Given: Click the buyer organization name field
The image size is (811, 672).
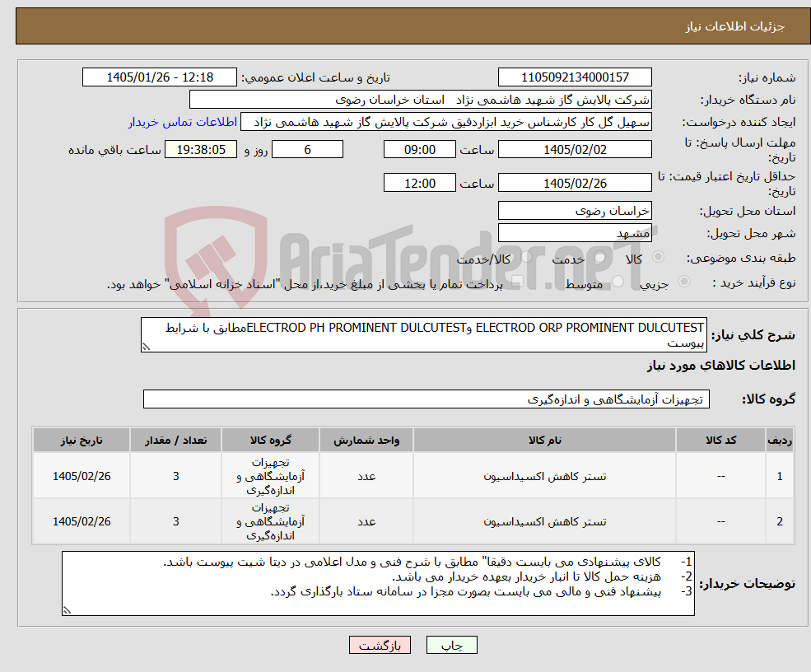Looking at the screenshot, I should 421,100.
